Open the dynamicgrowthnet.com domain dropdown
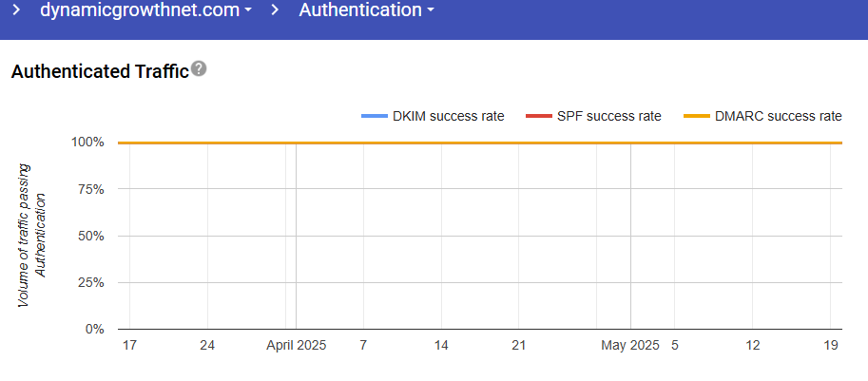The image size is (868, 381). pos(145,10)
